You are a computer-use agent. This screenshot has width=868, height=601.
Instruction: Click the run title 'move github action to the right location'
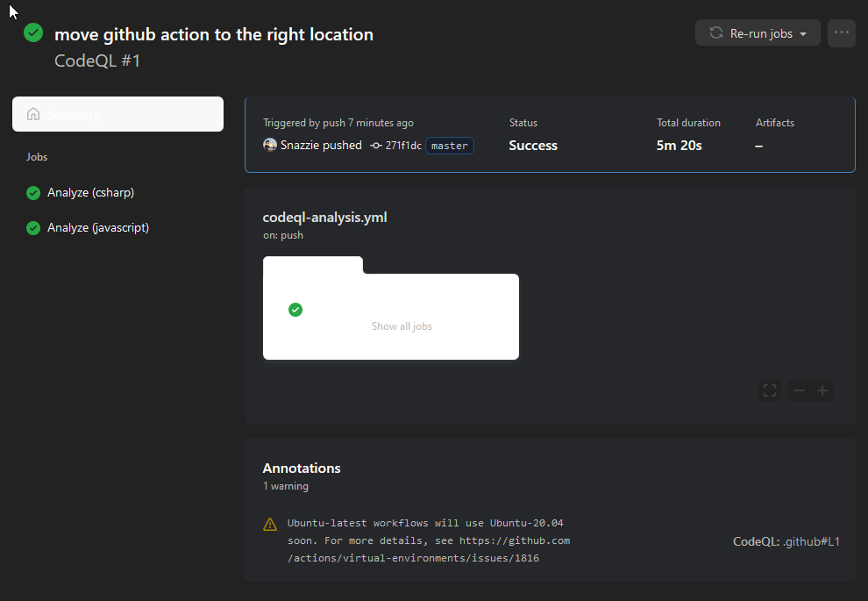click(x=214, y=34)
